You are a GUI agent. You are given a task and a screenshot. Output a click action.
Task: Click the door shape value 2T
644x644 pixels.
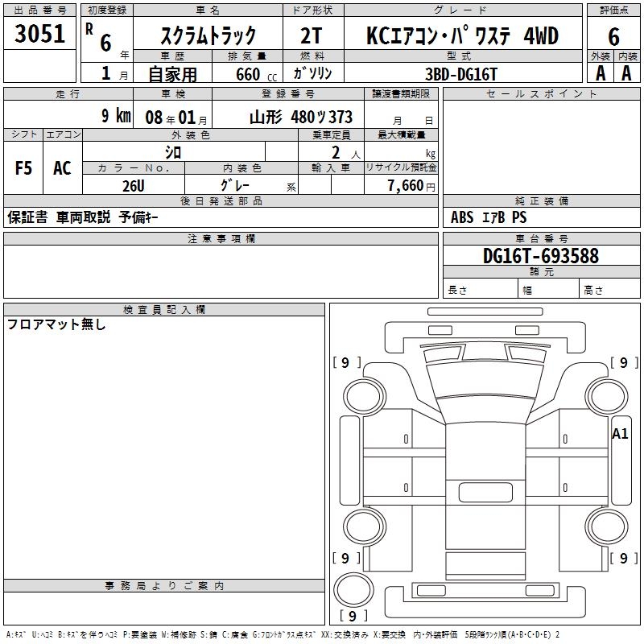pos(312,35)
